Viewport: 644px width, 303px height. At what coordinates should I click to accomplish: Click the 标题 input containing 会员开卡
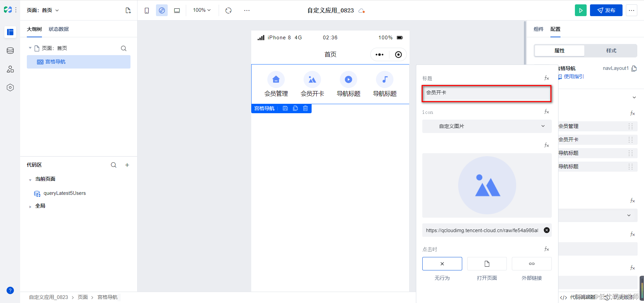coord(486,93)
